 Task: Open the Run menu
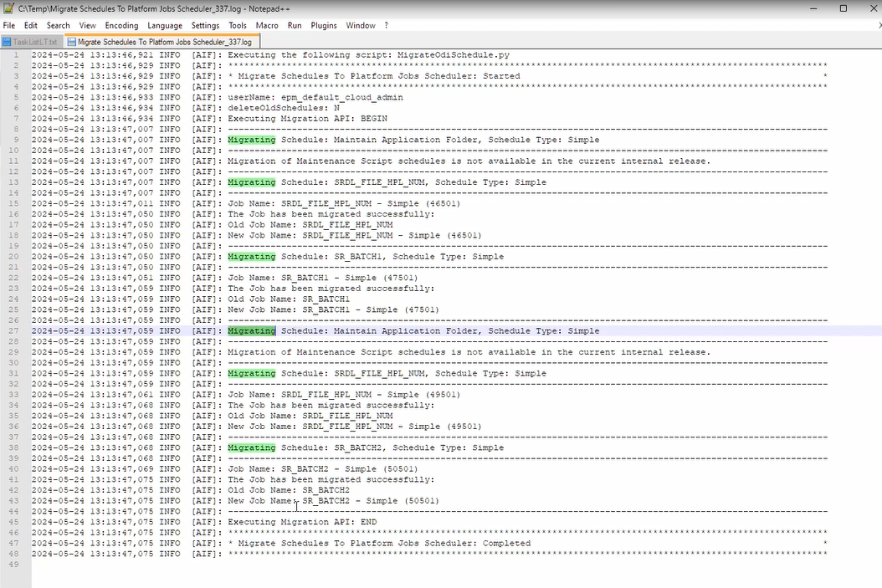(x=294, y=25)
